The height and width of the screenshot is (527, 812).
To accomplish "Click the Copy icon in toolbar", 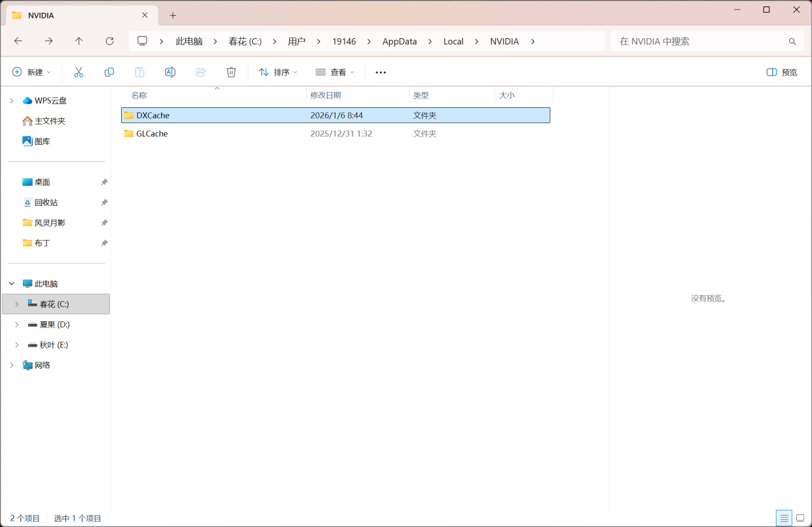I will pos(109,72).
